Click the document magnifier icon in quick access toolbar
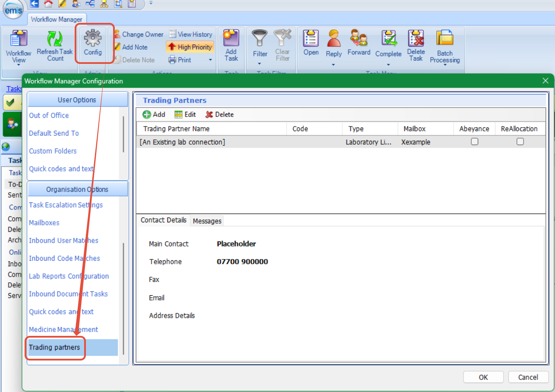Image resolution: width=555 pixels, height=392 pixels. point(117,4)
